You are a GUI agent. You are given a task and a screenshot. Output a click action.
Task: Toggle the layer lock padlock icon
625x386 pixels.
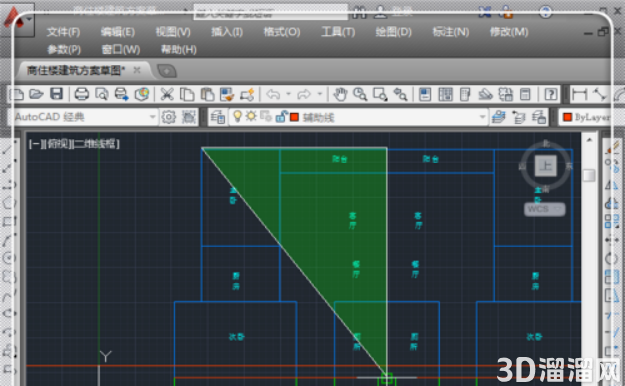coord(281,116)
